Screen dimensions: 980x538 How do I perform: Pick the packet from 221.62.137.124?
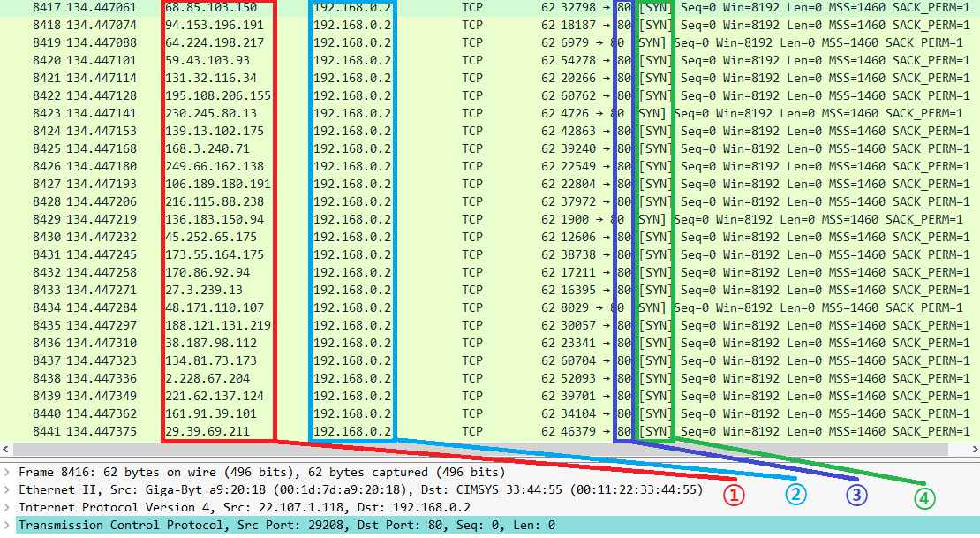[490, 396]
